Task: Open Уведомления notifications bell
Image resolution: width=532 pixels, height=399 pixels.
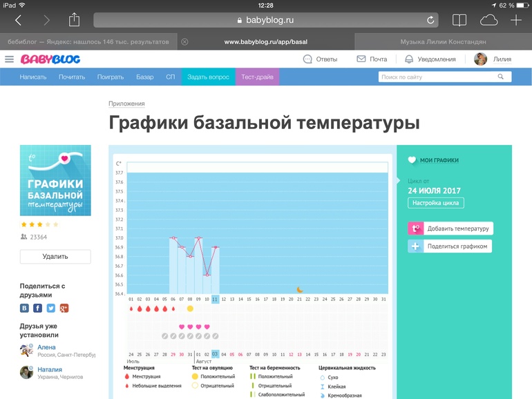Action: 430,59
